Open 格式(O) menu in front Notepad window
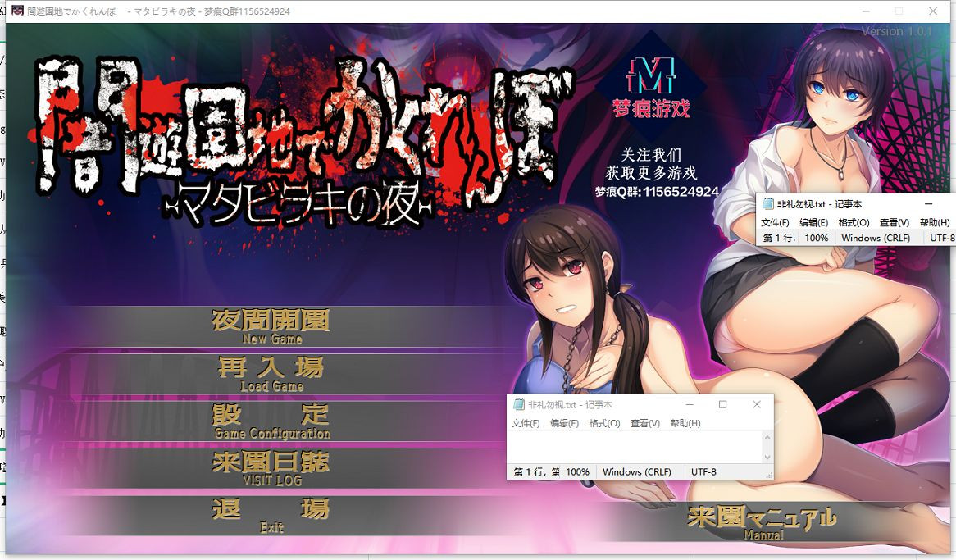 604,423
